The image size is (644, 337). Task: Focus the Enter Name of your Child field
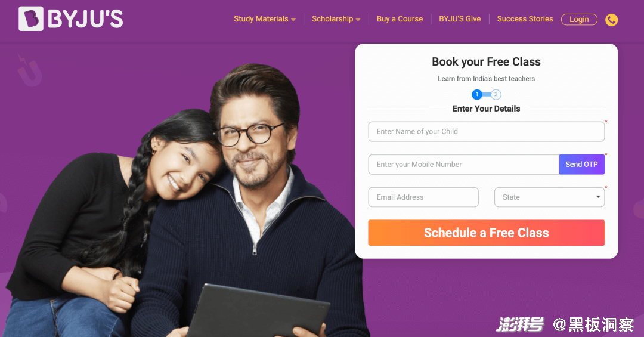coord(487,131)
